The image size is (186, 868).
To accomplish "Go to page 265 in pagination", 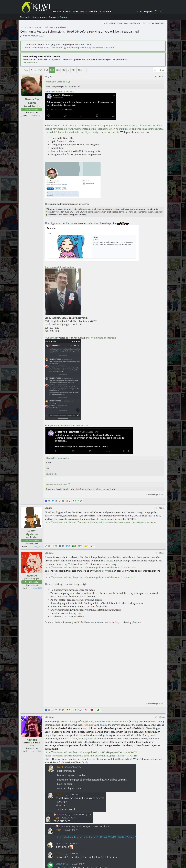I will [x=58, y=70].
